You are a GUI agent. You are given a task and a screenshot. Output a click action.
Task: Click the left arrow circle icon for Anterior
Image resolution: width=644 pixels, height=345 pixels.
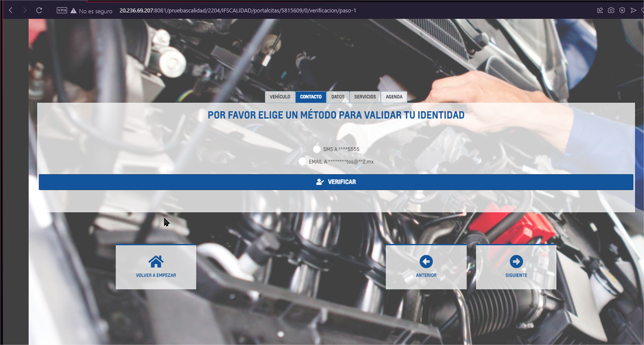pyautogui.click(x=426, y=262)
